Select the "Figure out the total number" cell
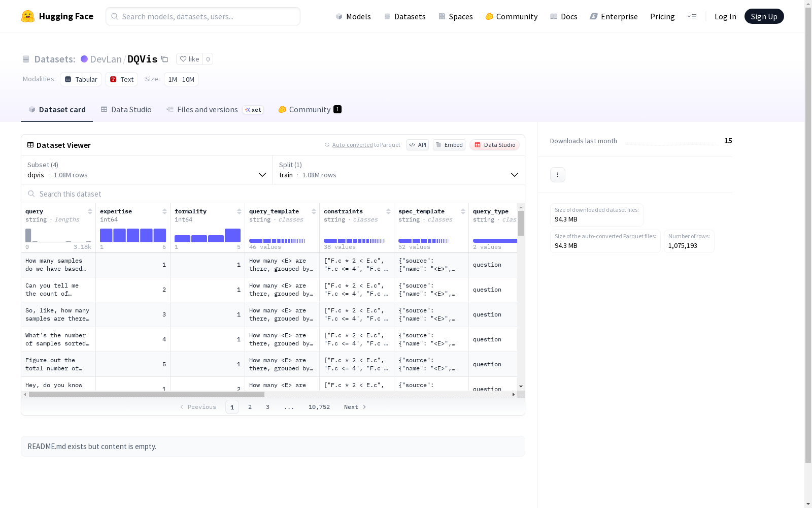The height and width of the screenshot is (508, 812). click(58, 364)
